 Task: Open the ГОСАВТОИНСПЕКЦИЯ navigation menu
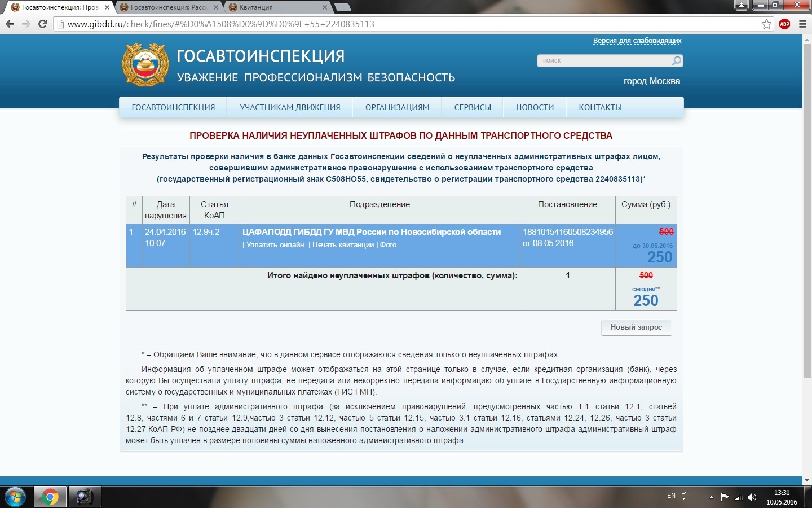click(x=173, y=107)
